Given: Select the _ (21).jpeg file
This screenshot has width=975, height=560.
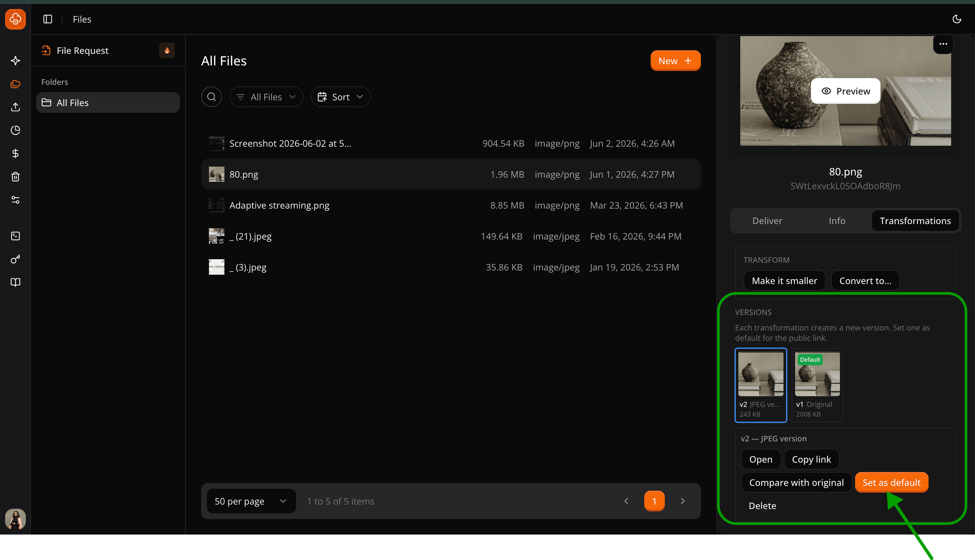Looking at the screenshot, I should click(x=451, y=236).
